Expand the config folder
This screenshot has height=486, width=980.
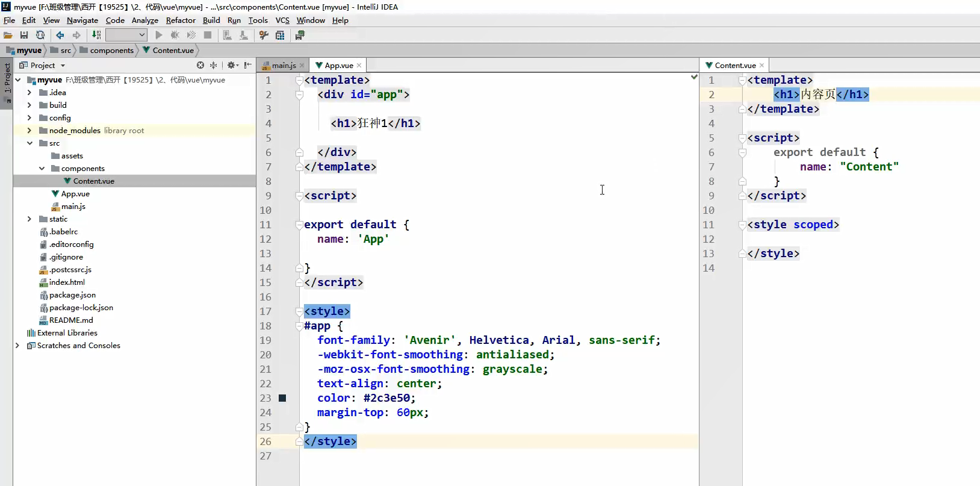pos(29,118)
